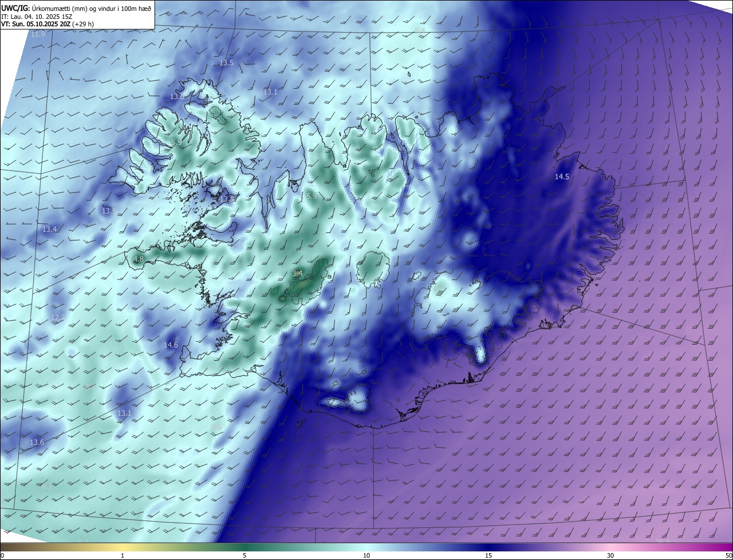
Task: Click the 11.9 value label
Action: click(38, 34)
